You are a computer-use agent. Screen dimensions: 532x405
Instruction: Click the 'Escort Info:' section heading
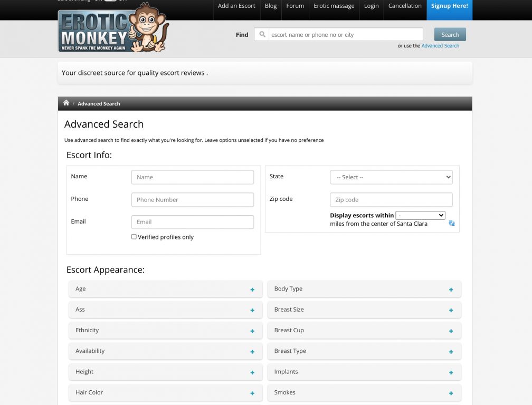click(x=89, y=155)
